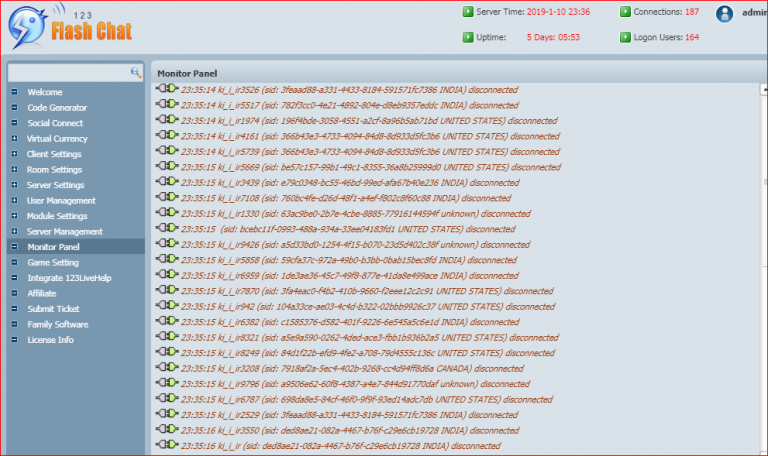The height and width of the screenshot is (456, 768).
Task: Click the Uptime value 5 Days: 05:53
Action: click(x=553, y=37)
